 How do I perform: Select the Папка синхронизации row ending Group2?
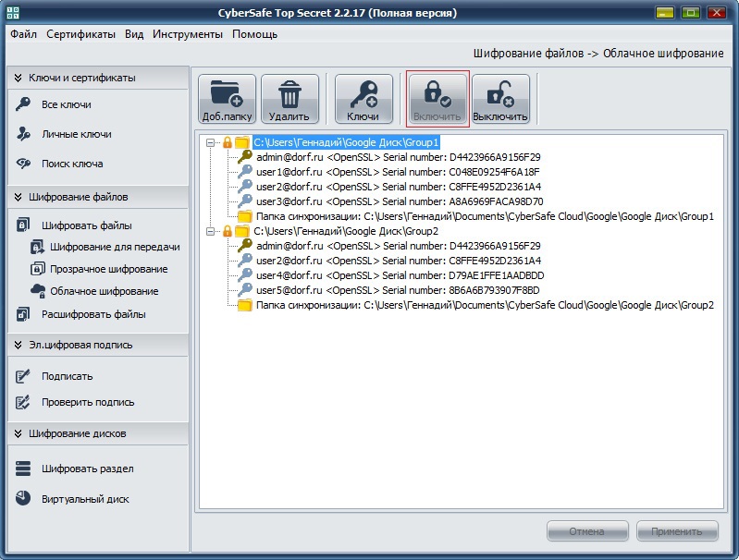(485, 305)
